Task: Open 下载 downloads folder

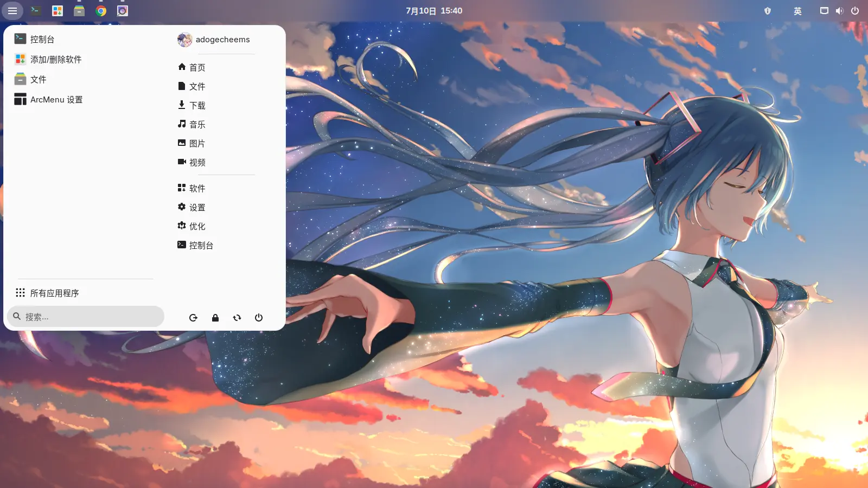Action: pyautogui.click(x=226, y=105)
